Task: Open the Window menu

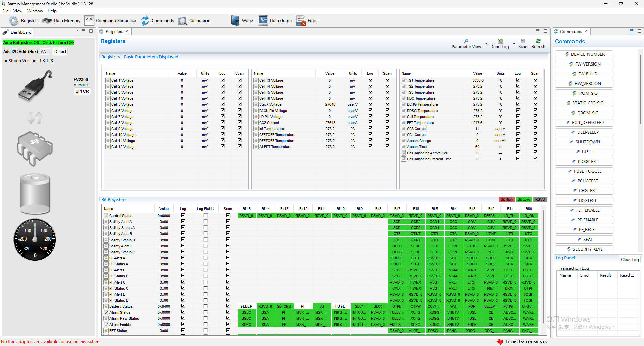Action: (x=35, y=11)
